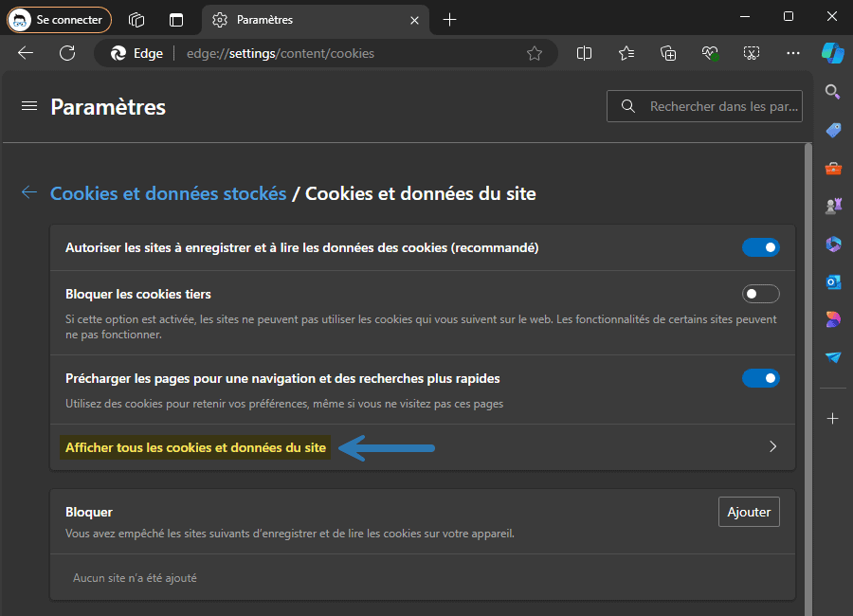
Task: Toggle Autoriser les sites à enregistrer cookies
Action: (x=760, y=247)
